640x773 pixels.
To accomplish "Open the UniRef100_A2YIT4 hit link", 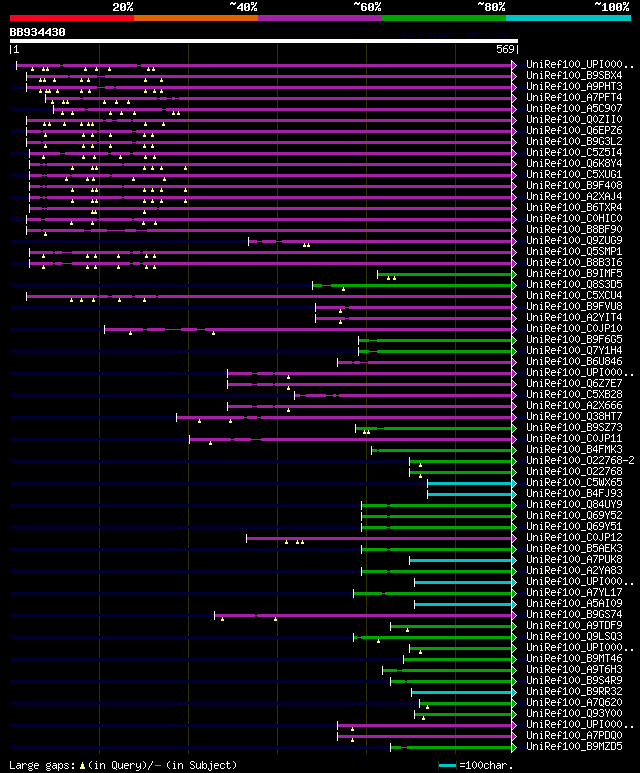I will pyautogui.click(x=574, y=317).
